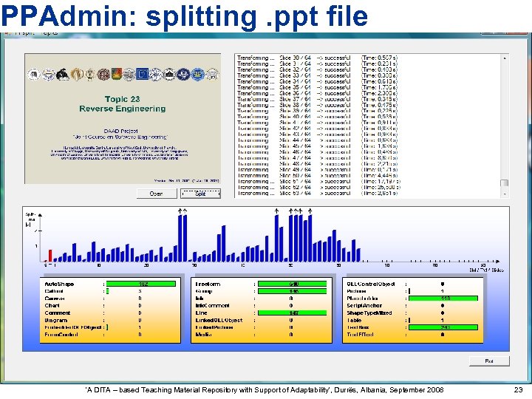Click the 'Media' label
Viewport: 532px width, 399px height.
[x=203, y=335]
